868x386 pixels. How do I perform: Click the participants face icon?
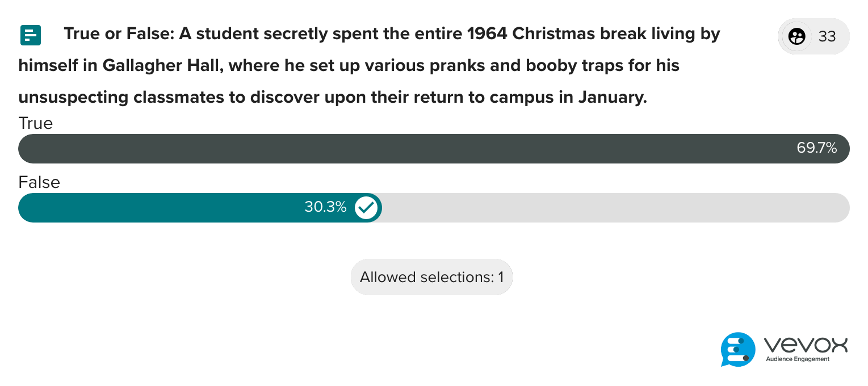[x=797, y=36]
